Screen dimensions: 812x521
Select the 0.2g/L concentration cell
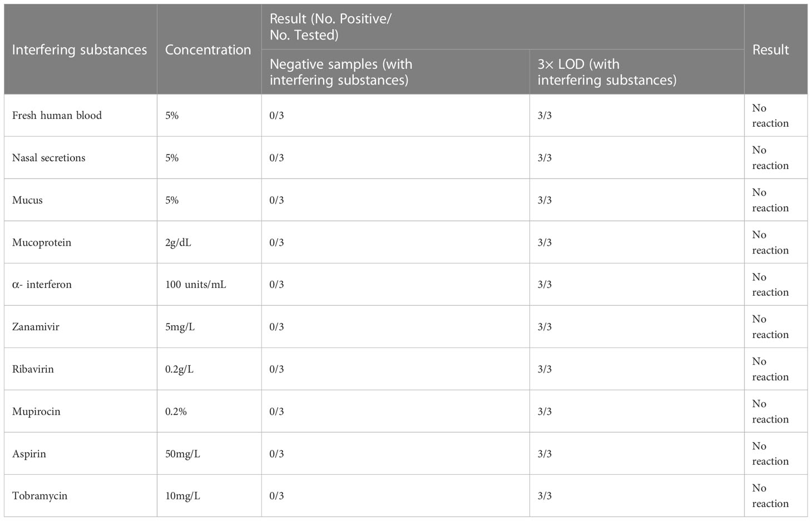(209, 369)
